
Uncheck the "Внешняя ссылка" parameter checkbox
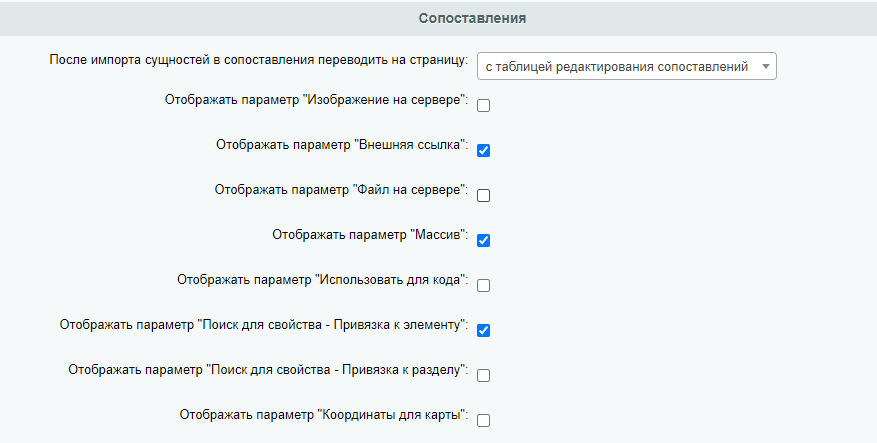coord(483,150)
